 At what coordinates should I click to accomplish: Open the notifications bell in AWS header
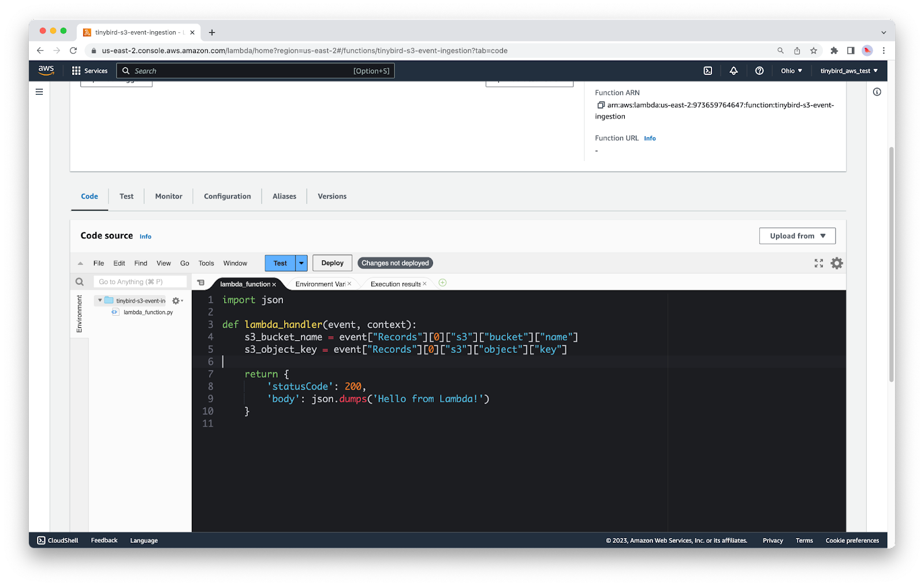pyautogui.click(x=733, y=71)
